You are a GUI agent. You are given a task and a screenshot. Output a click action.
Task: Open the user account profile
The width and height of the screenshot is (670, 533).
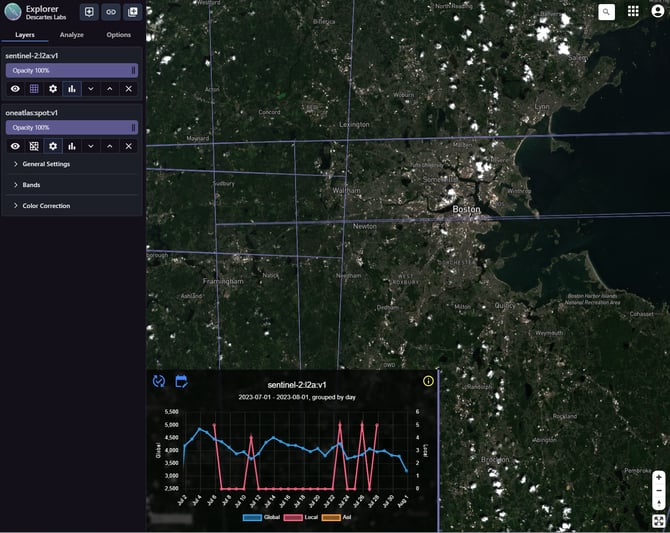[658, 12]
